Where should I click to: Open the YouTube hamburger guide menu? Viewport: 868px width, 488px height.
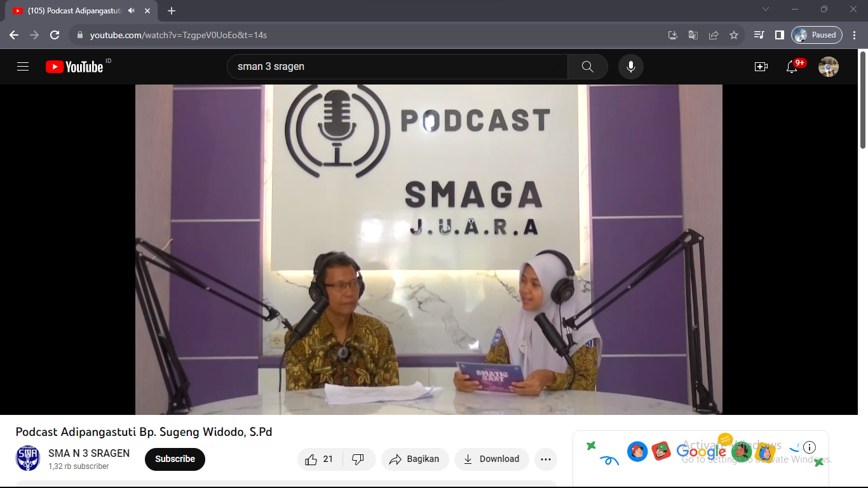pyautogui.click(x=23, y=67)
